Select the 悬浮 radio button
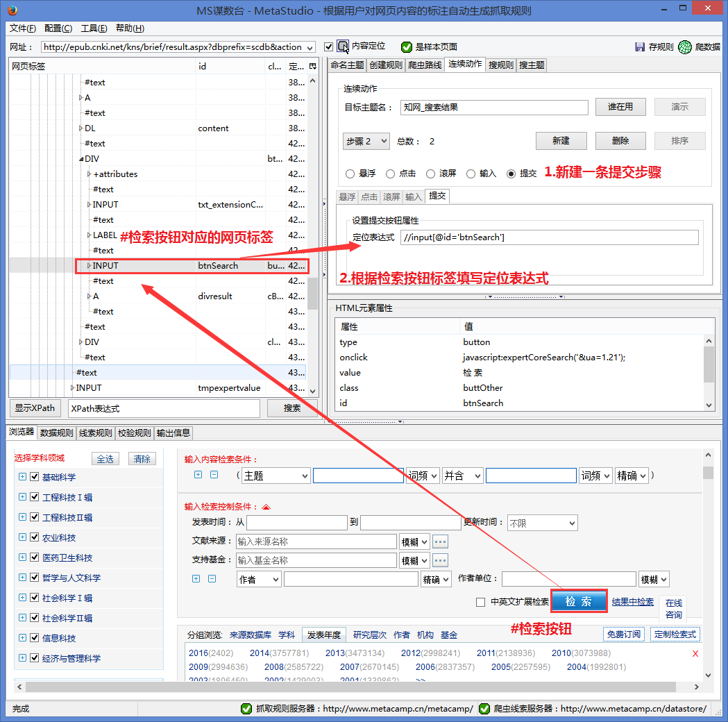 click(350, 174)
